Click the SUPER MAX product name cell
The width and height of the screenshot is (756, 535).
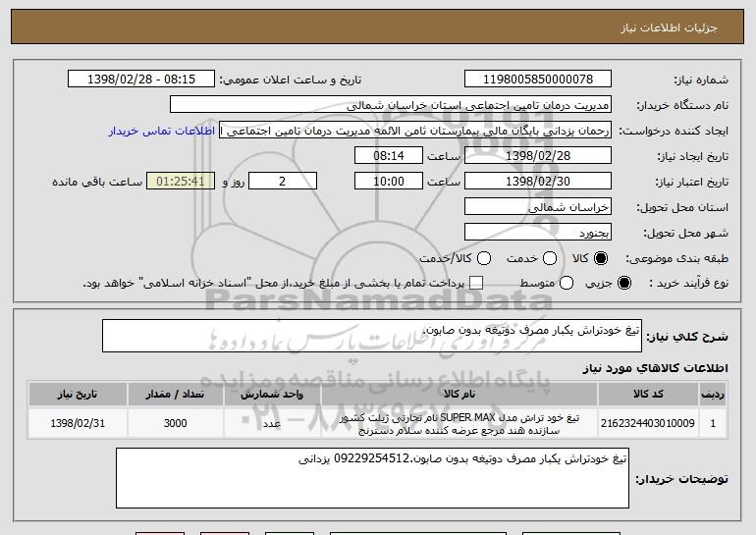pyautogui.click(x=459, y=424)
